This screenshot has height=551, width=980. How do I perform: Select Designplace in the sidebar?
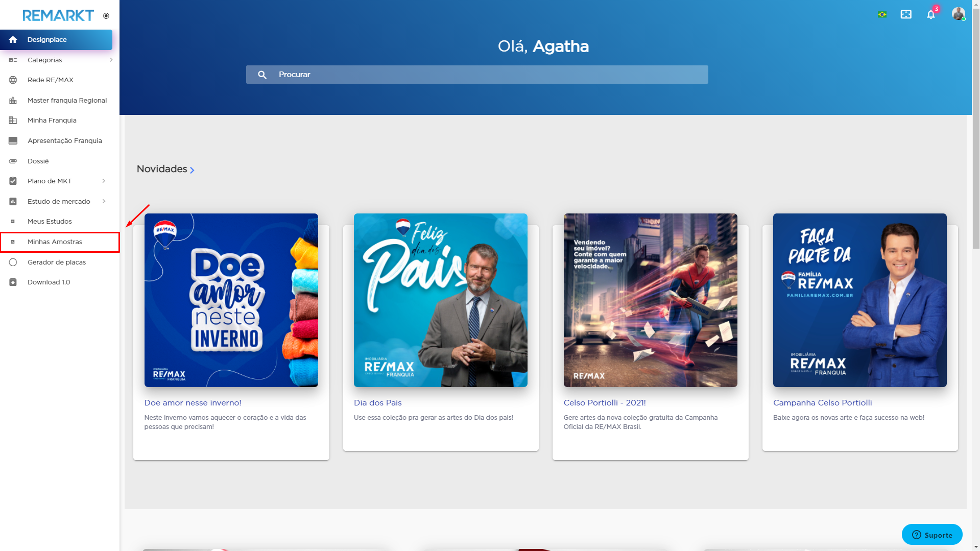[x=47, y=40]
